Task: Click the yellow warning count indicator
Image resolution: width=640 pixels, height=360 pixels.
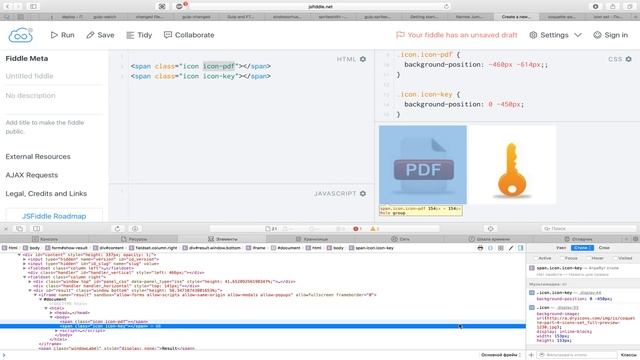Action: [x=375, y=229]
